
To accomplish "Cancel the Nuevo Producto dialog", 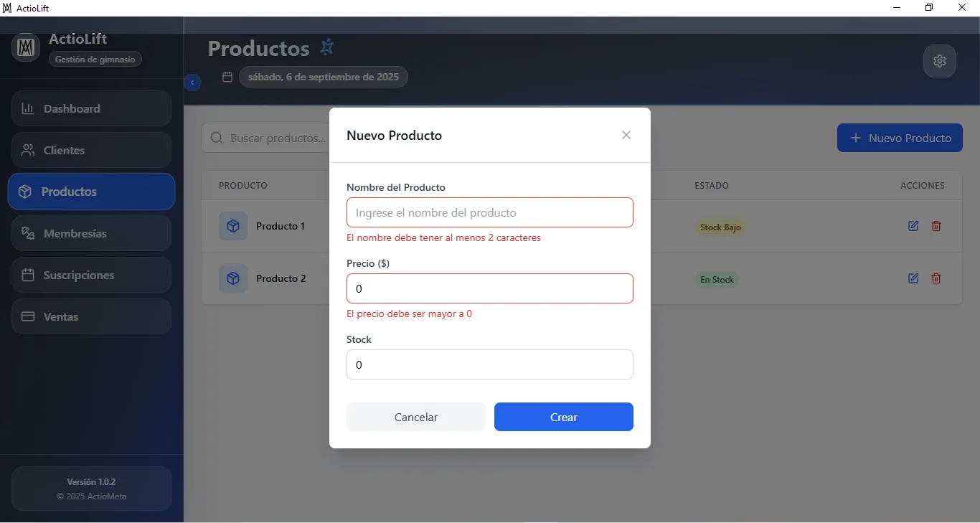I will click(x=415, y=417).
